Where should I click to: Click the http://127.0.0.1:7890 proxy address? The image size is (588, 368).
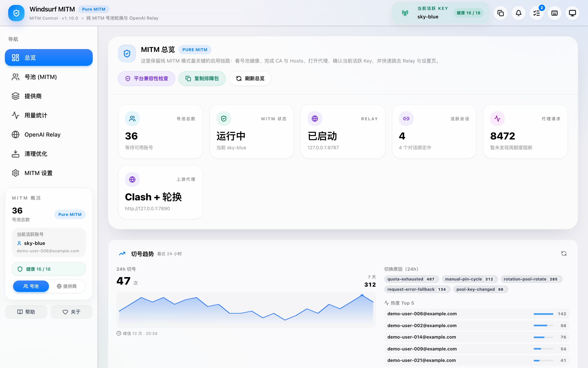(x=147, y=209)
